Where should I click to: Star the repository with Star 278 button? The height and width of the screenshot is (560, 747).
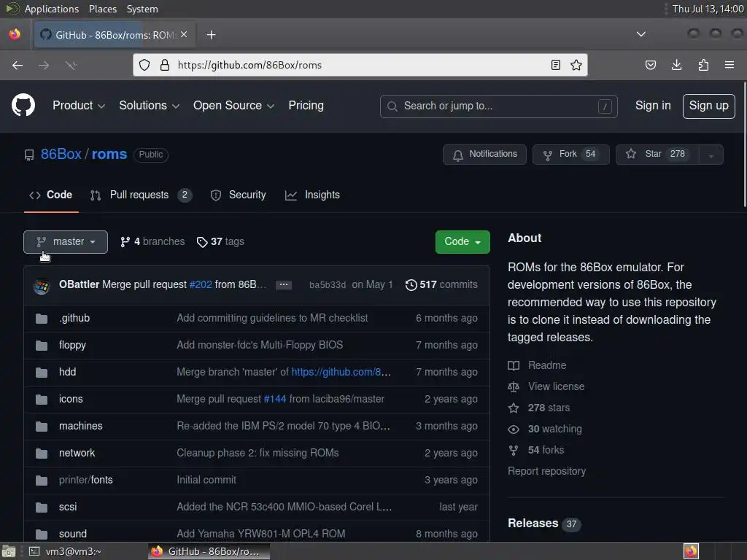pyautogui.click(x=657, y=155)
